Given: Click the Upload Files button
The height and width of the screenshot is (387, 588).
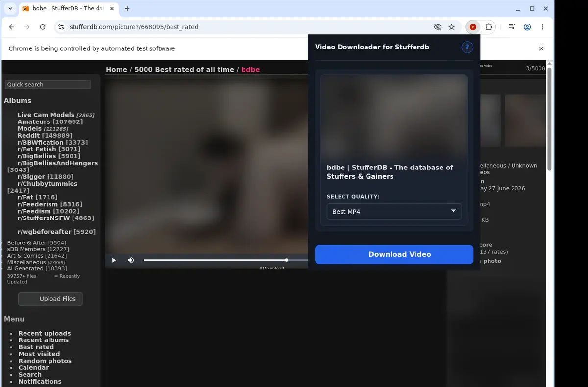Looking at the screenshot, I should pos(50,299).
